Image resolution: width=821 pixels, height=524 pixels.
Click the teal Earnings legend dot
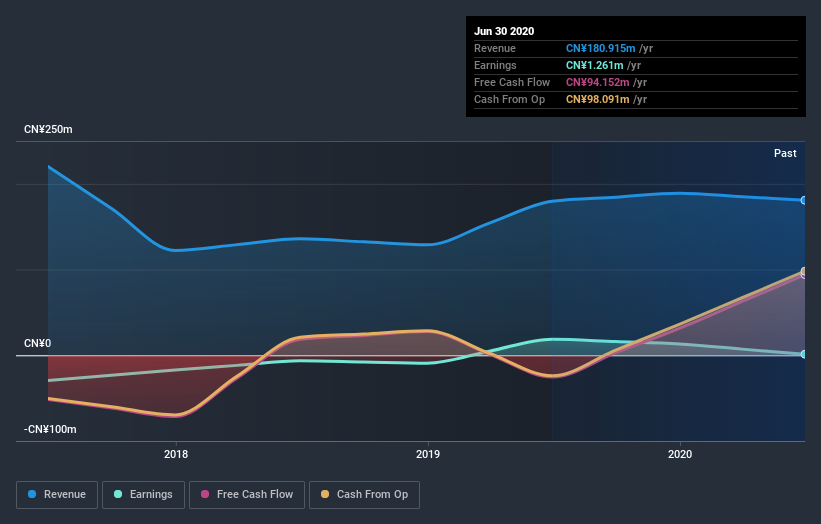coord(118,494)
